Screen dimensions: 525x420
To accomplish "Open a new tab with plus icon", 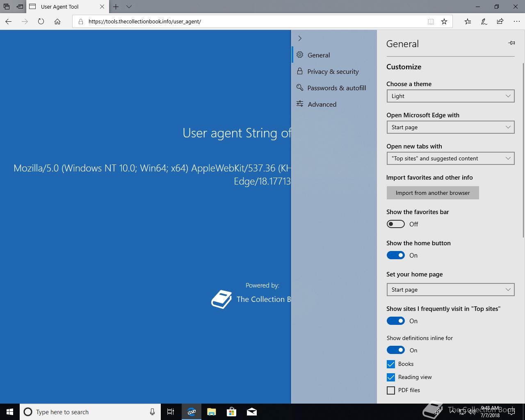I will click(116, 7).
